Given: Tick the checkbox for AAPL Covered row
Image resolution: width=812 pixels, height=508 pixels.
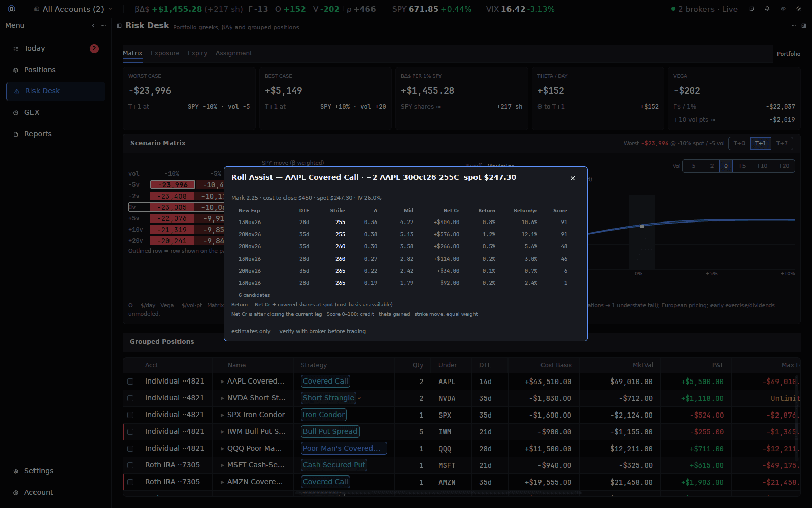Looking at the screenshot, I should 130,382.
